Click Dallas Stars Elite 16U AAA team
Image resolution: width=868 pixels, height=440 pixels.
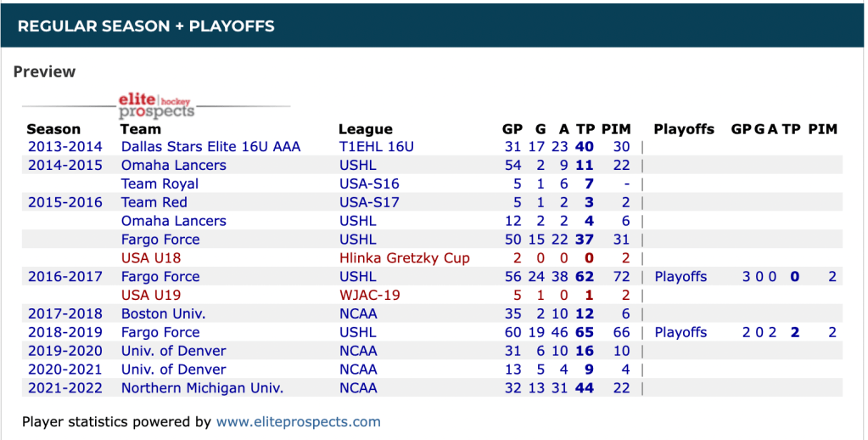[x=210, y=147]
